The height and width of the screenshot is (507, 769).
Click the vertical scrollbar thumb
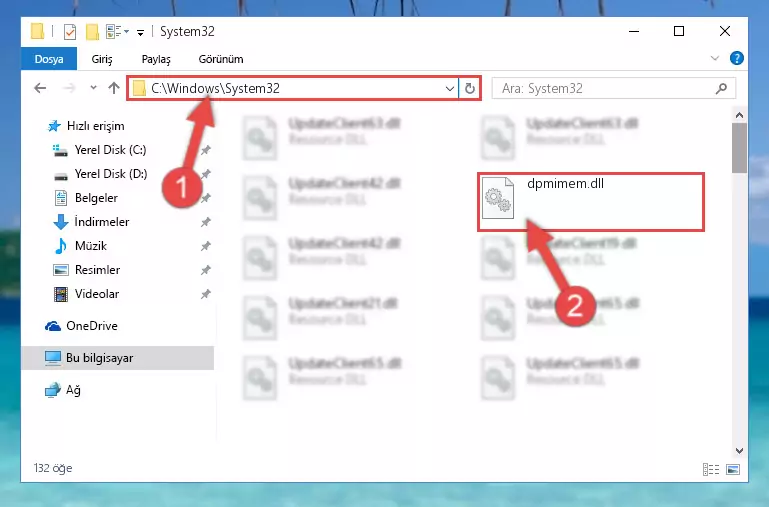coord(739,148)
